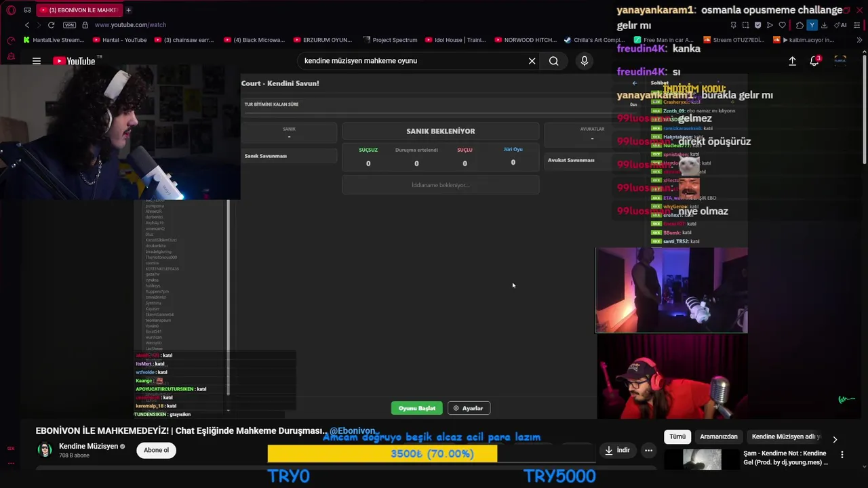Viewport: 868px width, 488px height.
Task: Take a snapshot with Opera's snapshot icon
Action: coord(745,25)
